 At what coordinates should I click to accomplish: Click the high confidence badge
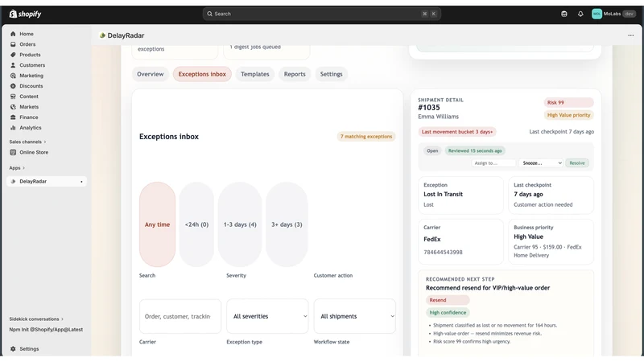pyautogui.click(x=448, y=313)
